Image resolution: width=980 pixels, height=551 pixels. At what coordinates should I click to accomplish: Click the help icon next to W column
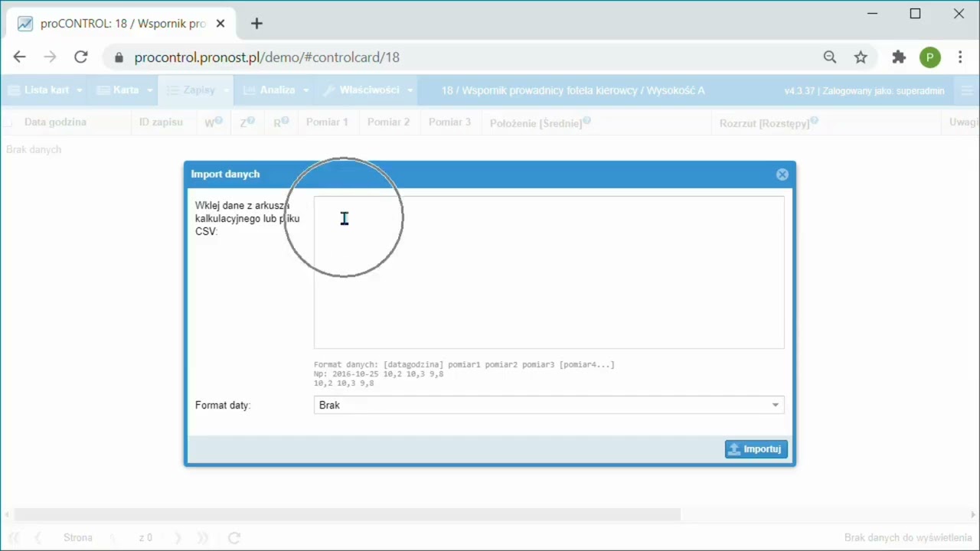(219, 120)
